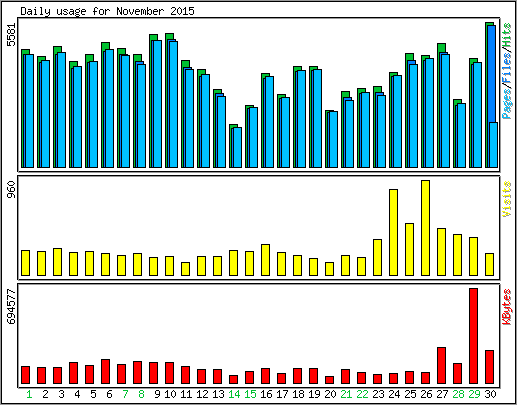The image size is (517, 405).
Task: Click the 694577 scale value of KBytes chart
Action: point(11,307)
